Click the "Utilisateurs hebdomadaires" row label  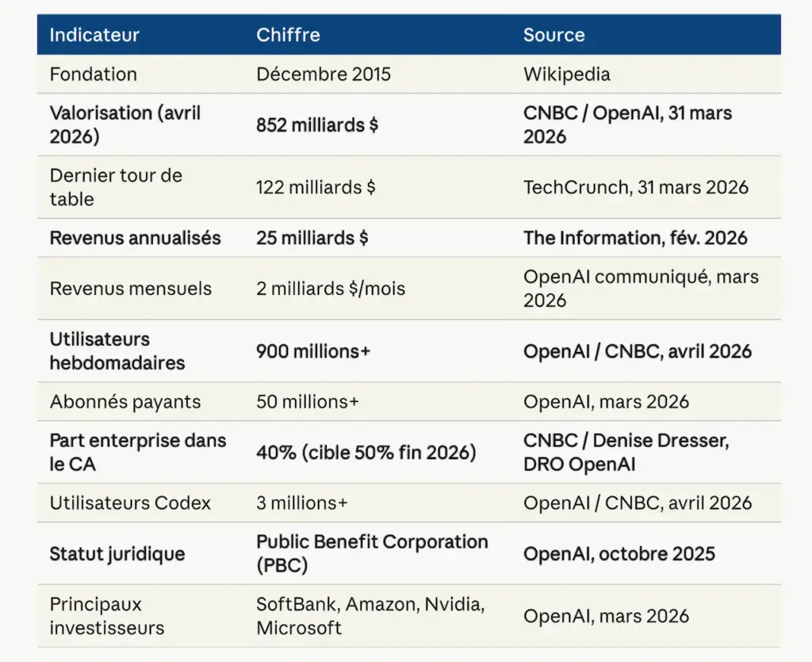117,351
